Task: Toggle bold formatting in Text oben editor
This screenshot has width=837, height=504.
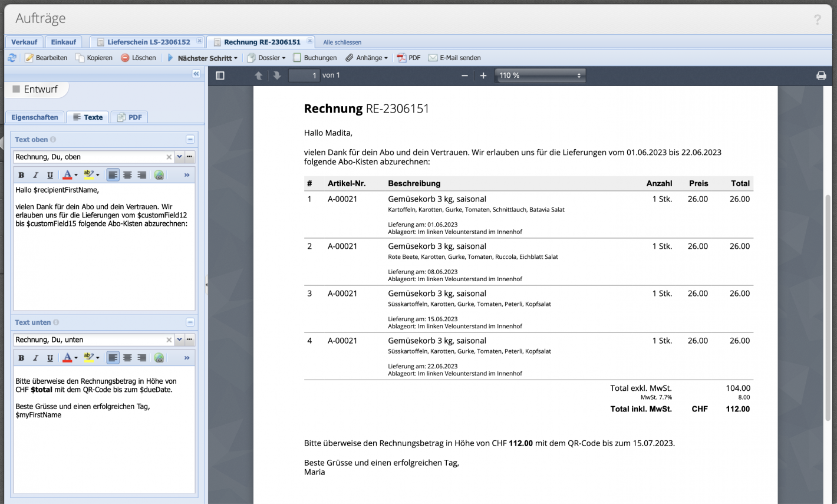Action: pyautogui.click(x=21, y=174)
